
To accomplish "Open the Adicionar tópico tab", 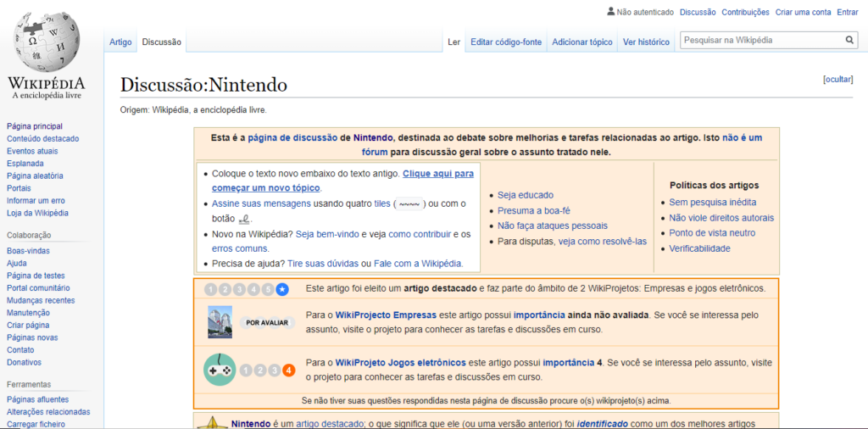I will click(581, 42).
